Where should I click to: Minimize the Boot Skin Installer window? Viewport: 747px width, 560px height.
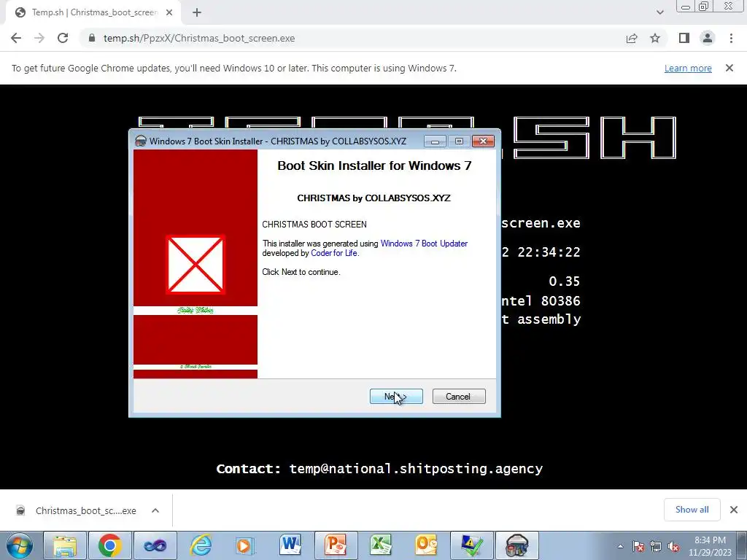435,141
